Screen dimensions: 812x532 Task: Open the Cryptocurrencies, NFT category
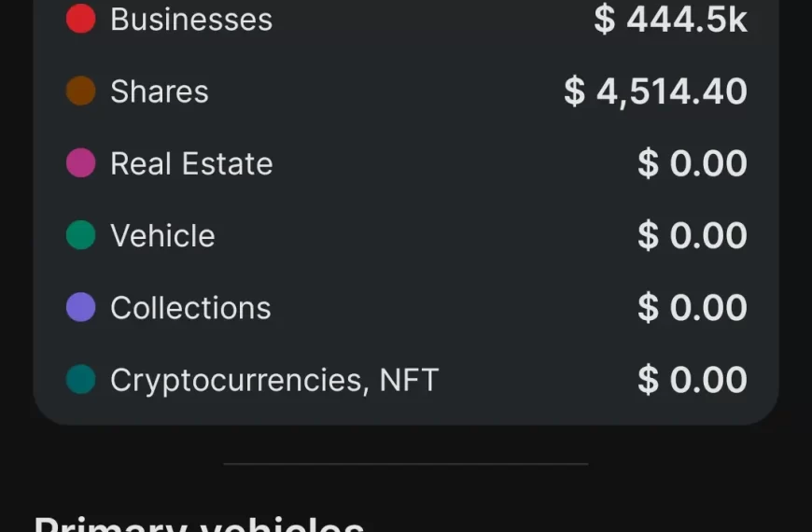(274, 380)
